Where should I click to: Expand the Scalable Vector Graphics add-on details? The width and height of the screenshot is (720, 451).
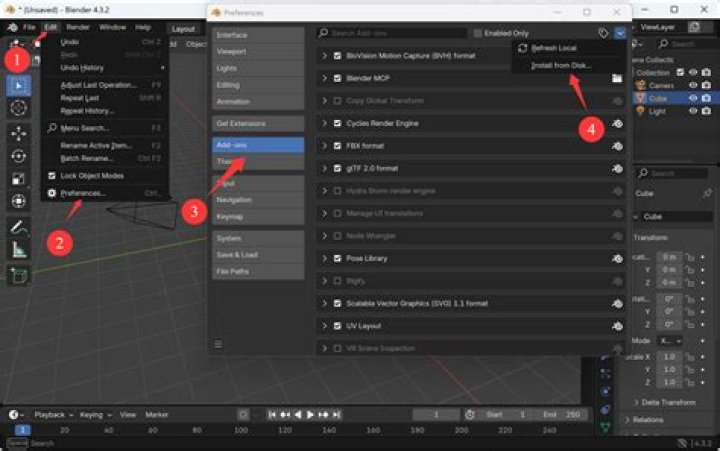[x=324, y=304]
